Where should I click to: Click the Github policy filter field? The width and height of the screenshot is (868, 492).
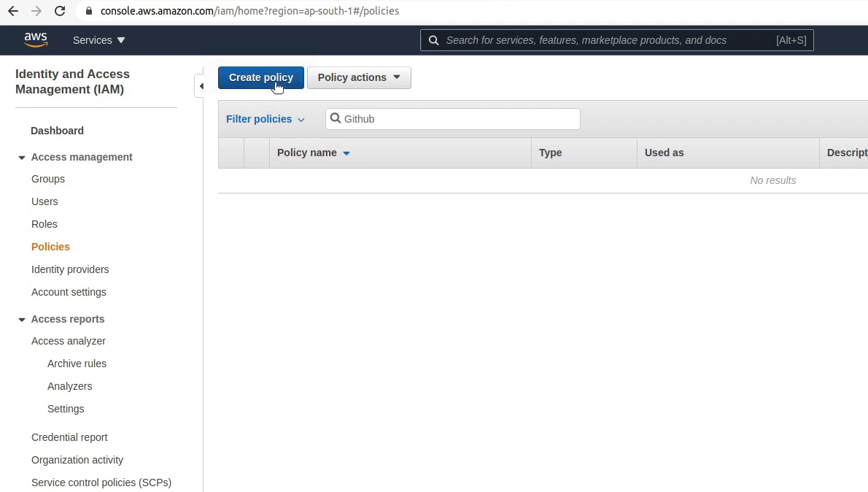[x=453, y=119]
